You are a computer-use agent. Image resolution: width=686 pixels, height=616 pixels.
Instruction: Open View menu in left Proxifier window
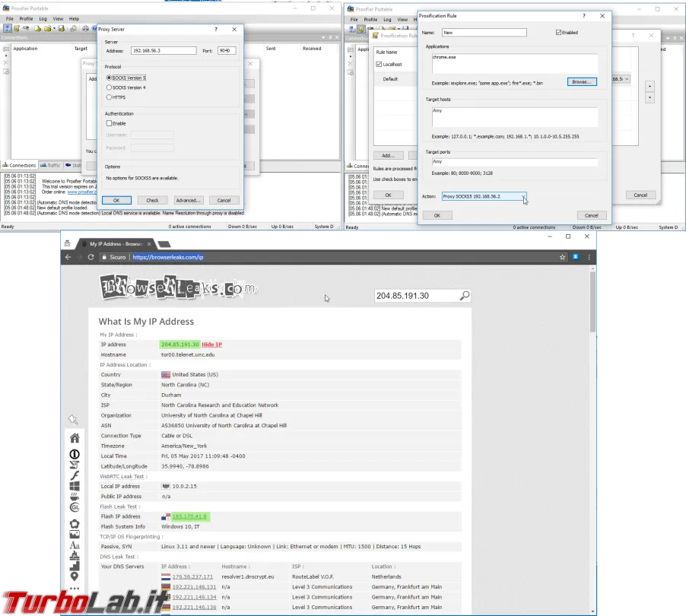58,19
